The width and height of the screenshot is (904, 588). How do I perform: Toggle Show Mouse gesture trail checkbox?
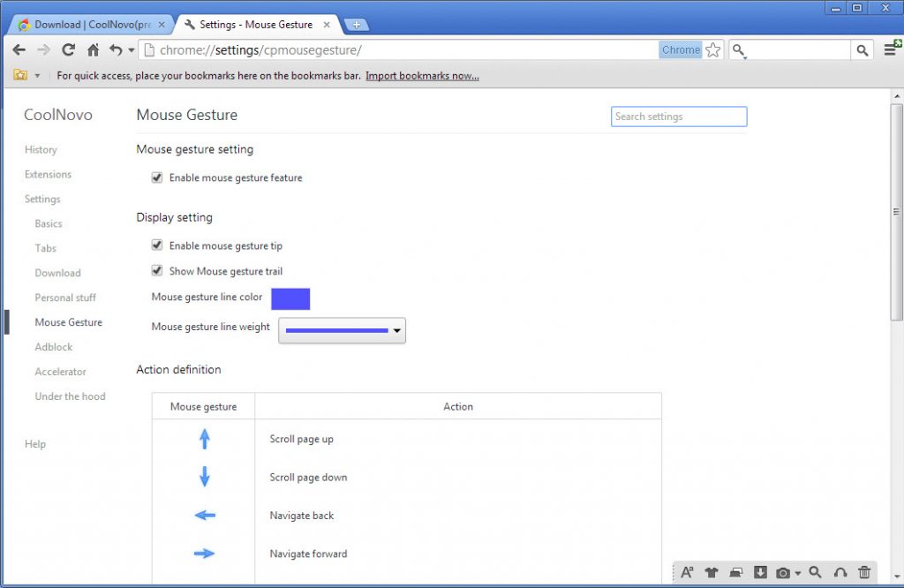click(x=157, y=270)
